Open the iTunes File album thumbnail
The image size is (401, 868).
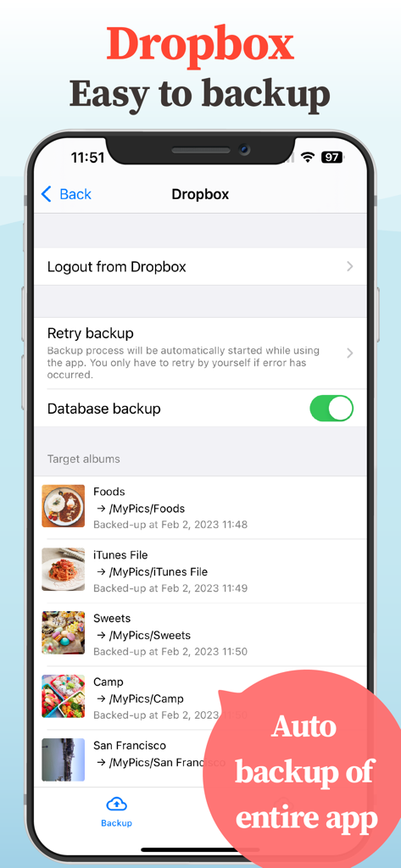coord(63,570)
